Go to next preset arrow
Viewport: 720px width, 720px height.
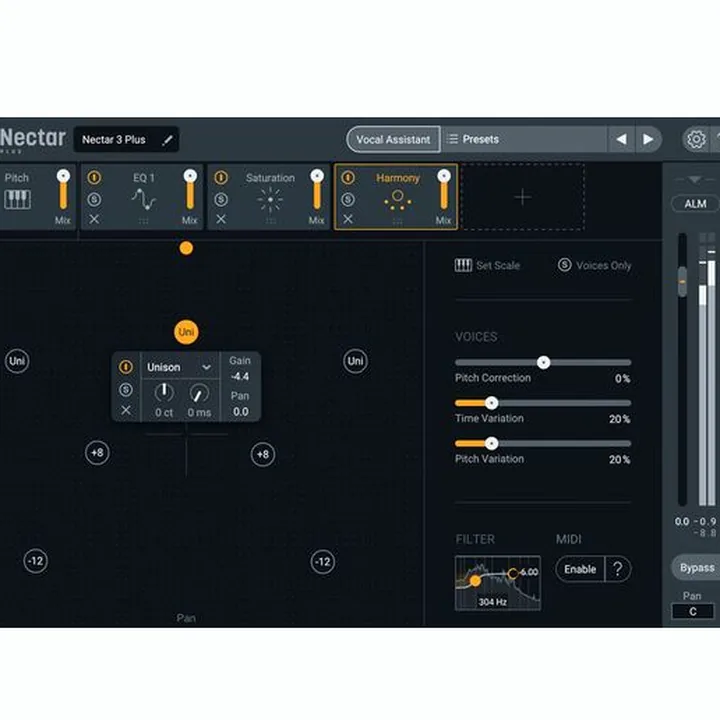click(x=648, y=139)
